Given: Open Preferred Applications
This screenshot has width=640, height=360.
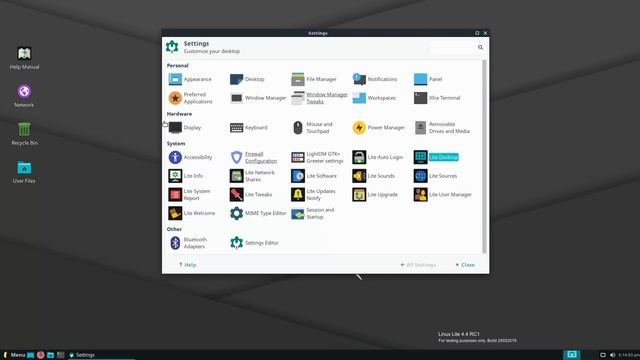Looking at the screenshot, I should (x=191, y=98).
